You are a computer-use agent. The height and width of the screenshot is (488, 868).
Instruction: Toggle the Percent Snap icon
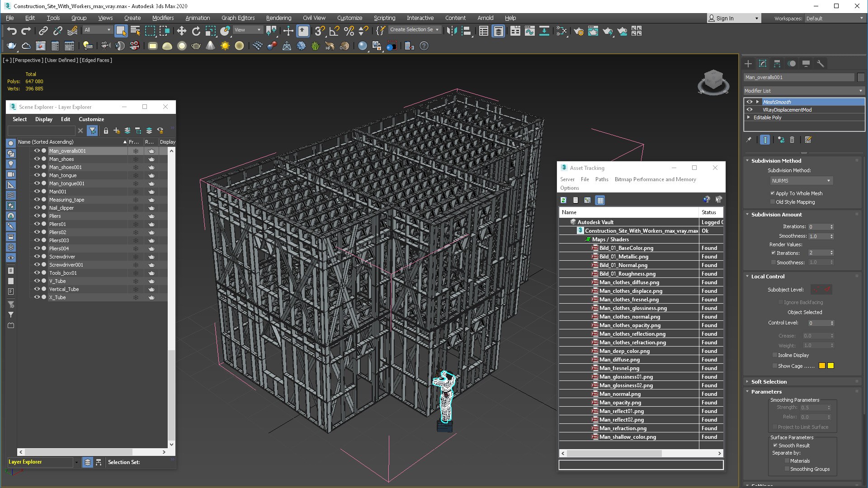(x=349, y=31)
